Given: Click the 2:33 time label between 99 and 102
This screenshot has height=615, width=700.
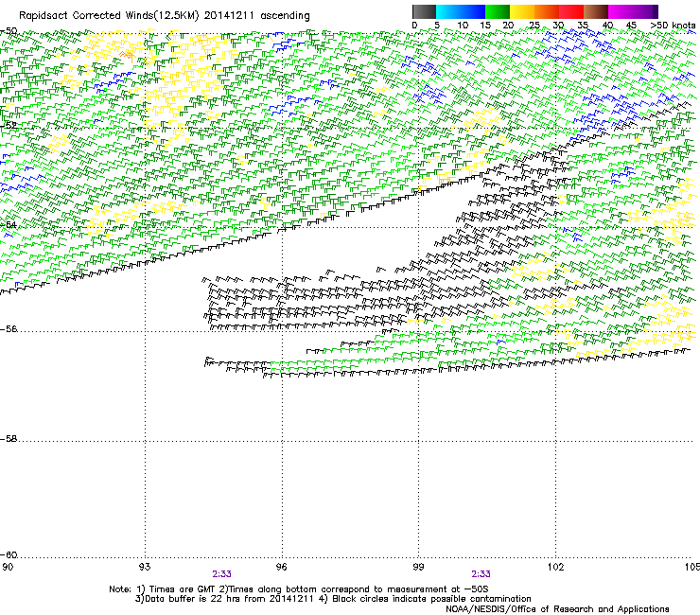Looking at the screenshot, I should pos(481,574).
